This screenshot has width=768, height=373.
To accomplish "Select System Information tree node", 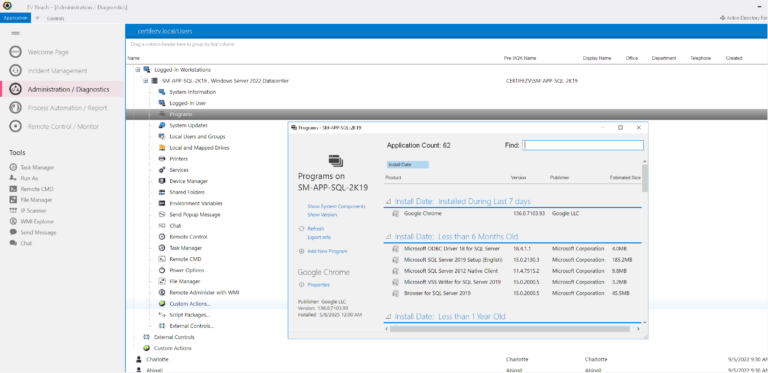I will click(x=192, y=92).
